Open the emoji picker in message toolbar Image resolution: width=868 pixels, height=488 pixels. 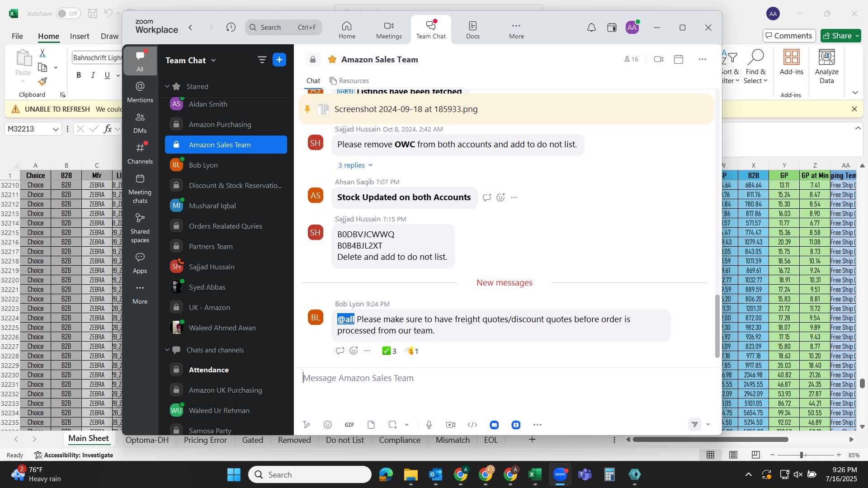[328, 425]
